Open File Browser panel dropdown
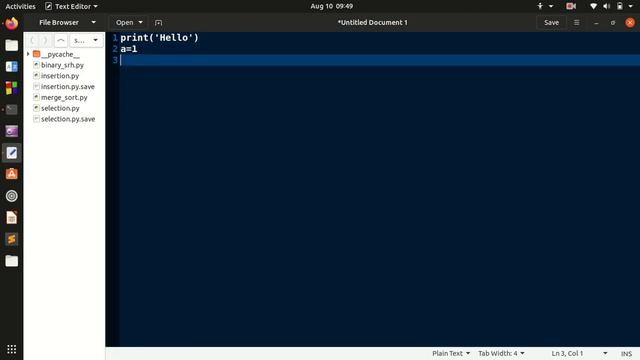 (93, 22)
